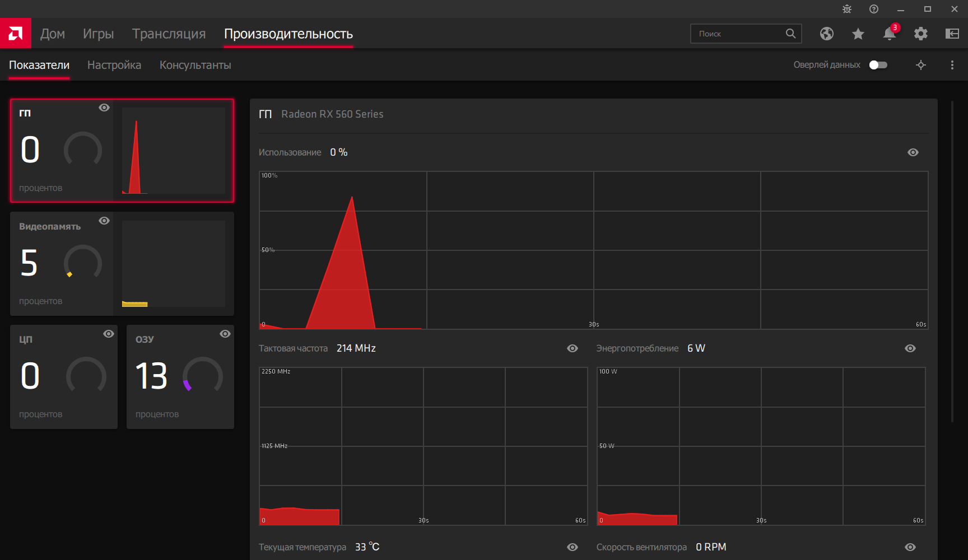Toggle visibility eye on ОЗУ tile
Viewport: 968px width, 560px height.
pos(225,334)
